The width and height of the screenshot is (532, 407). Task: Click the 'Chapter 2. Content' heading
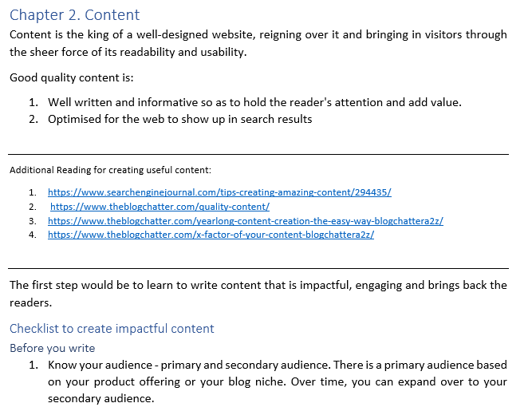(75, 15)
